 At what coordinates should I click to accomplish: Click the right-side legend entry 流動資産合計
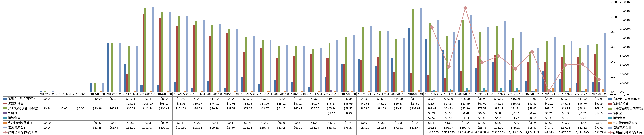pos(620,128)
